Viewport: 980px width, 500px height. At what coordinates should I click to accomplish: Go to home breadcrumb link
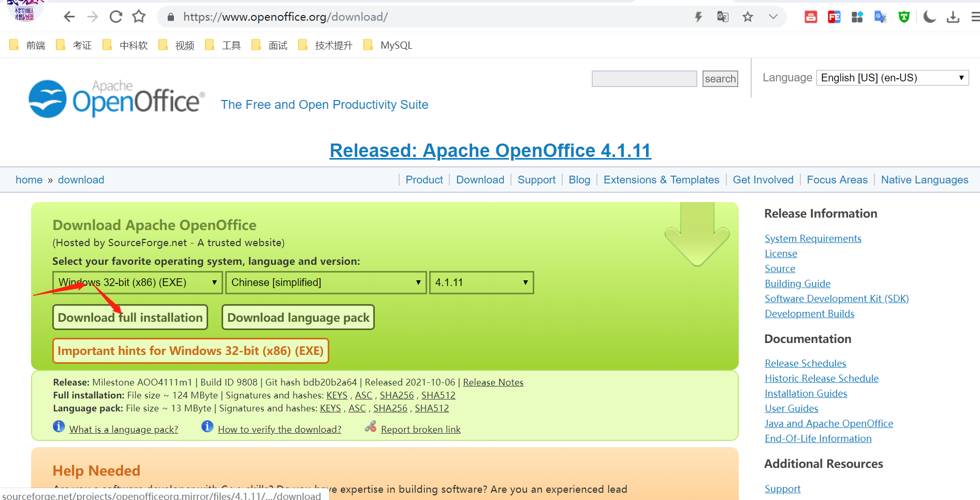[29, 180]
